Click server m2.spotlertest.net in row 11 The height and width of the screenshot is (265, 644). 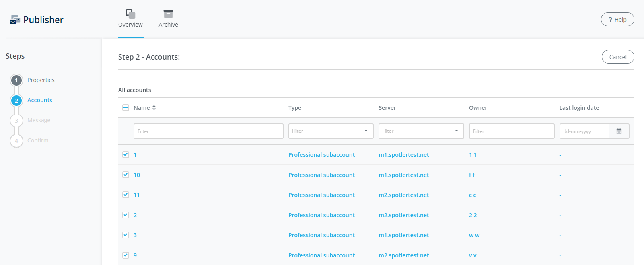pos(404,195)
